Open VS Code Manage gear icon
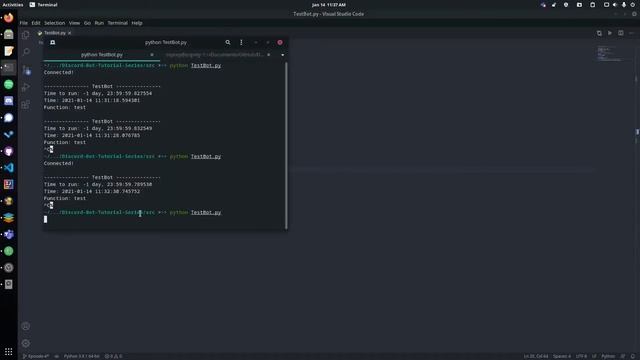Screen dimensions: 640x360 26,343
